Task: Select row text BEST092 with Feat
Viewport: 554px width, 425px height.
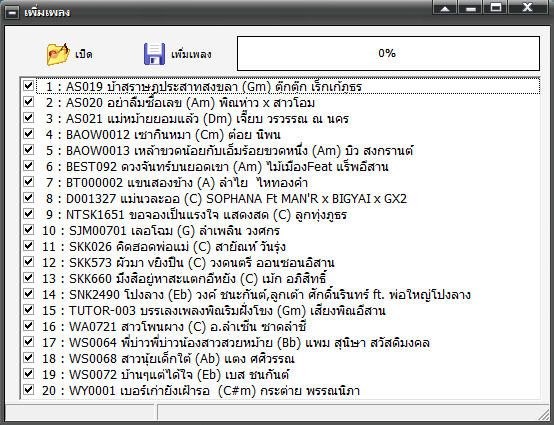Action: click(217, 167)
